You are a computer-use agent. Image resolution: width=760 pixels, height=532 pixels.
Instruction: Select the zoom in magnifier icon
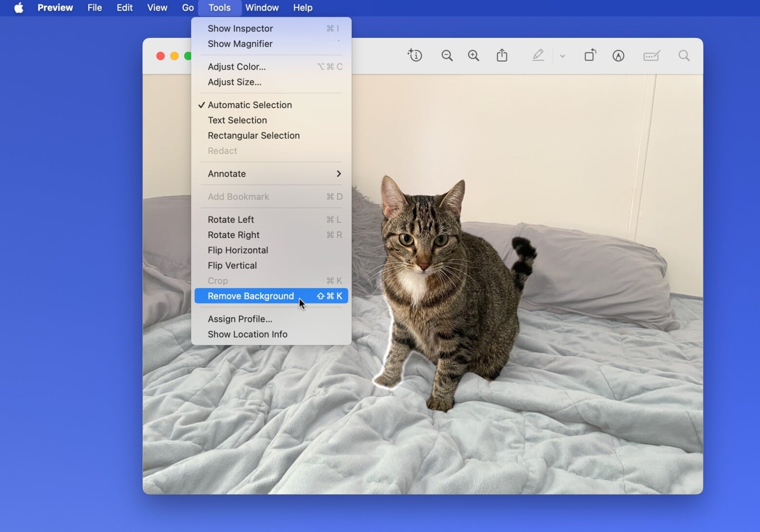click(x=473, y=56)
